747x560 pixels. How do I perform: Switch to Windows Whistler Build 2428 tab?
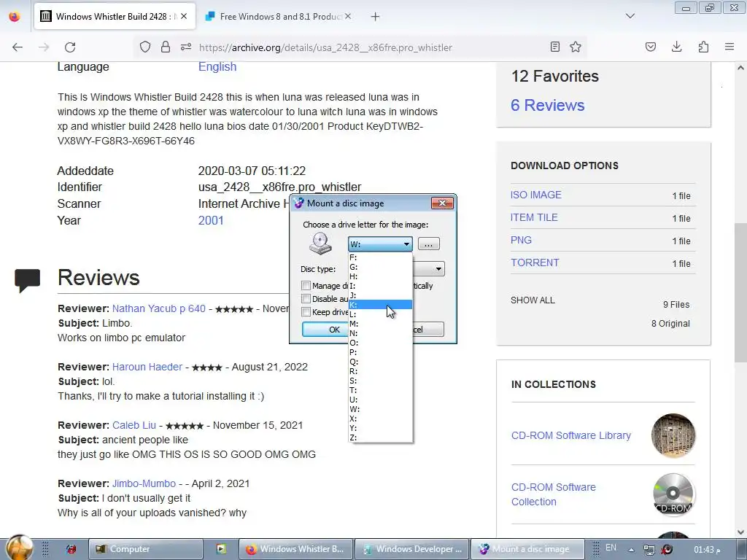[115, 16]
